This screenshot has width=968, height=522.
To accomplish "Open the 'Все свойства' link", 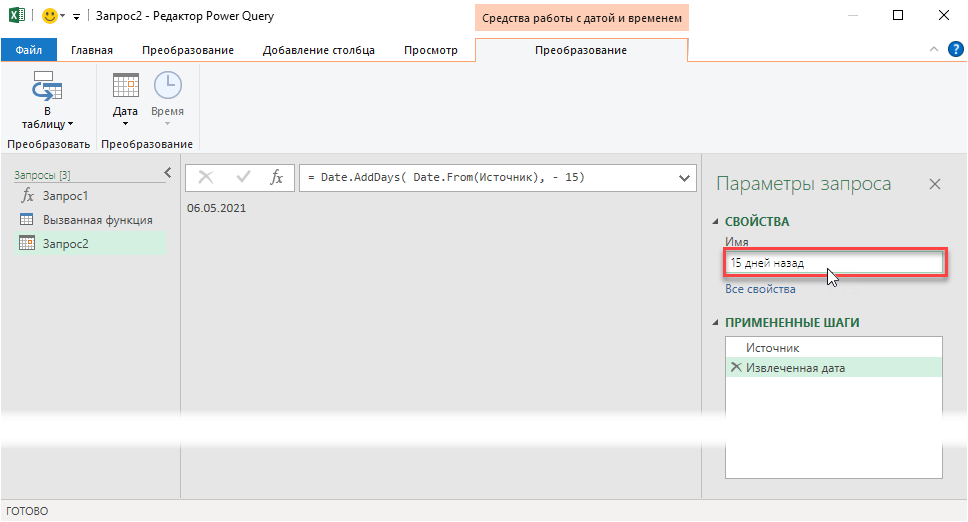I will pyautogui.click(x=760, y=289).
